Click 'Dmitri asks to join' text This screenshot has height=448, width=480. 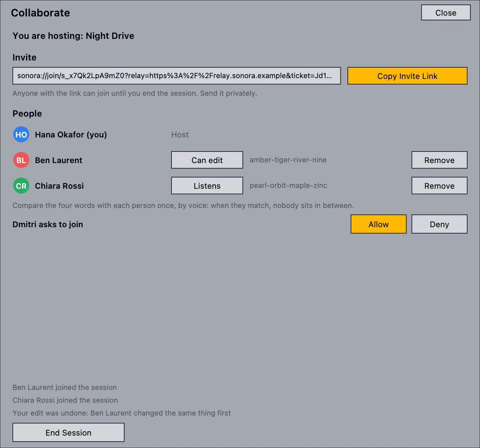48,224
